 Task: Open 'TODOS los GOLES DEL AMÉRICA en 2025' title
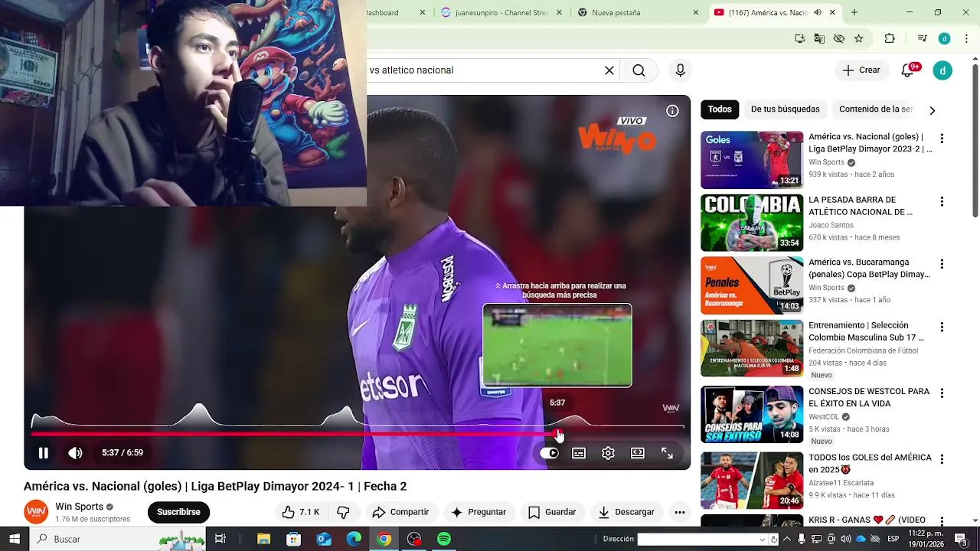tap(870, 464)
